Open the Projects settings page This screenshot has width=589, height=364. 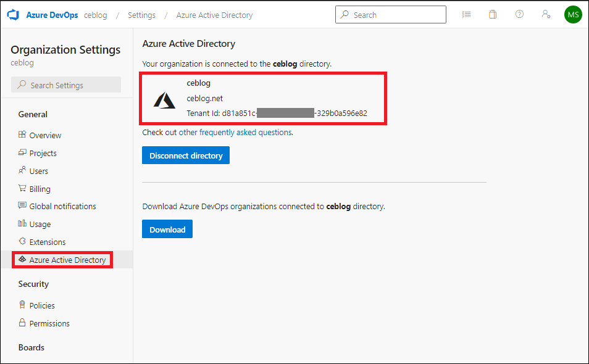(43, 153)
